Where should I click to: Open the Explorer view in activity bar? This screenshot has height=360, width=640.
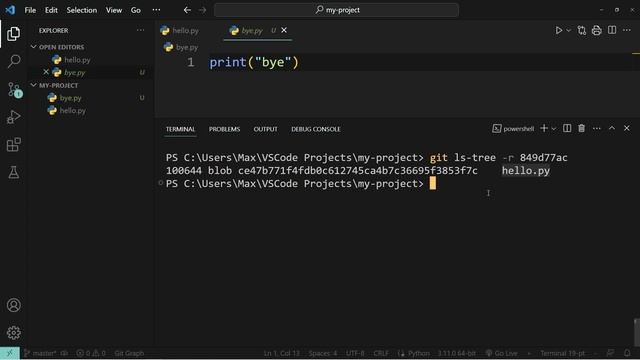click(x=13, y=33)
